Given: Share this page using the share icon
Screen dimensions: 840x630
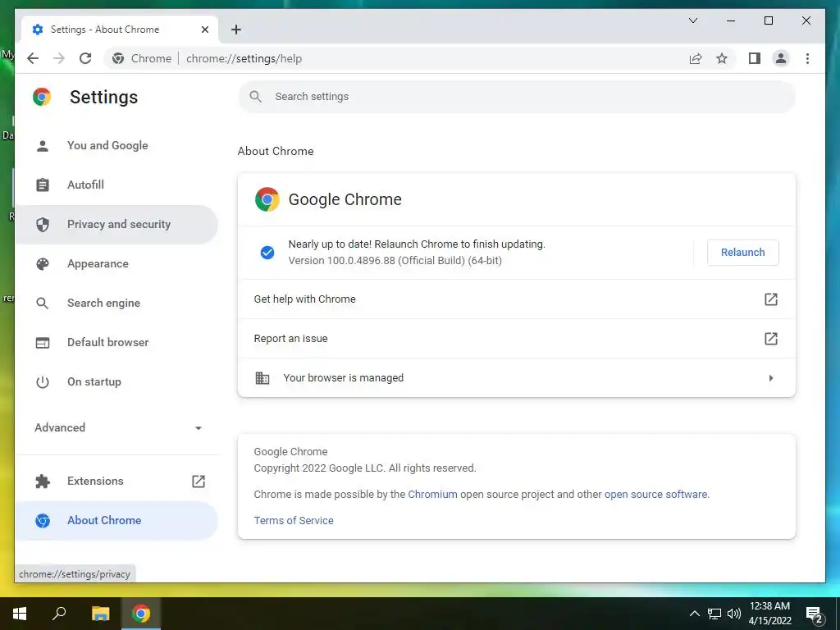Looking at the screenshot, I should (x=696, y=58).
